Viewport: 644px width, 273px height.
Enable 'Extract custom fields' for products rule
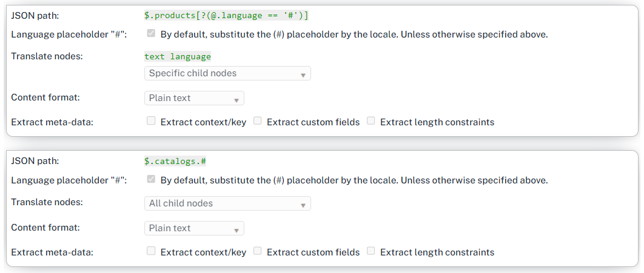click(x=258, y=121)
